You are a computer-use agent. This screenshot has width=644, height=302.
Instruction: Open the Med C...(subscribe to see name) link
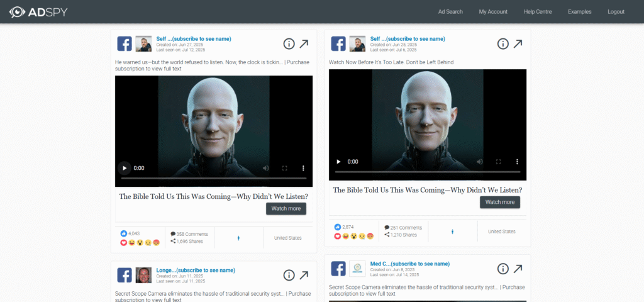point(410,264)
